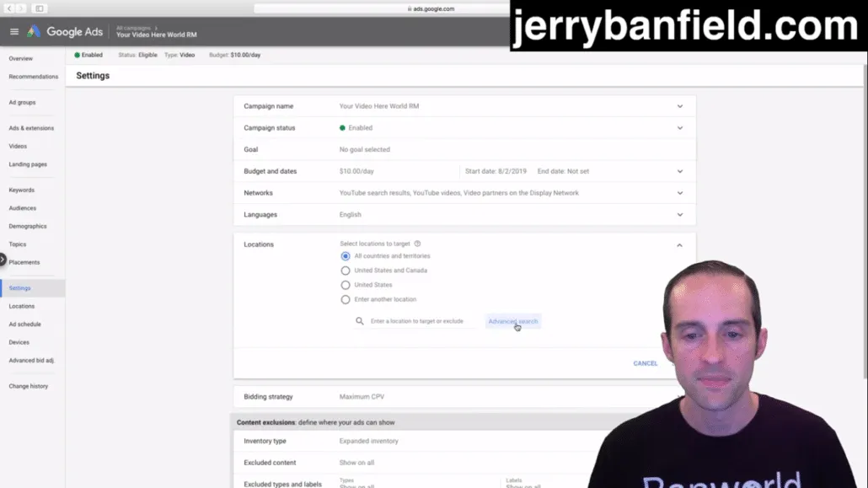Open Audiences in the sidebar

pos(23,208)
